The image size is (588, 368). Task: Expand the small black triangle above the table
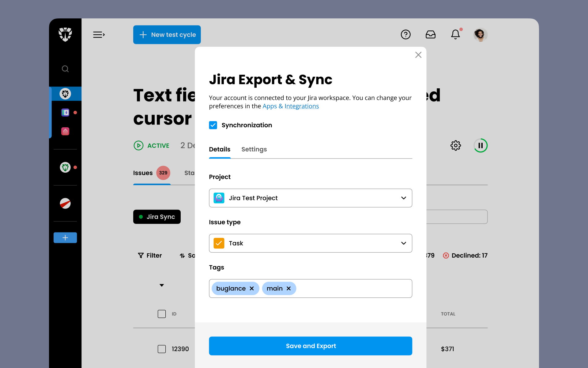tap(162, 285)
